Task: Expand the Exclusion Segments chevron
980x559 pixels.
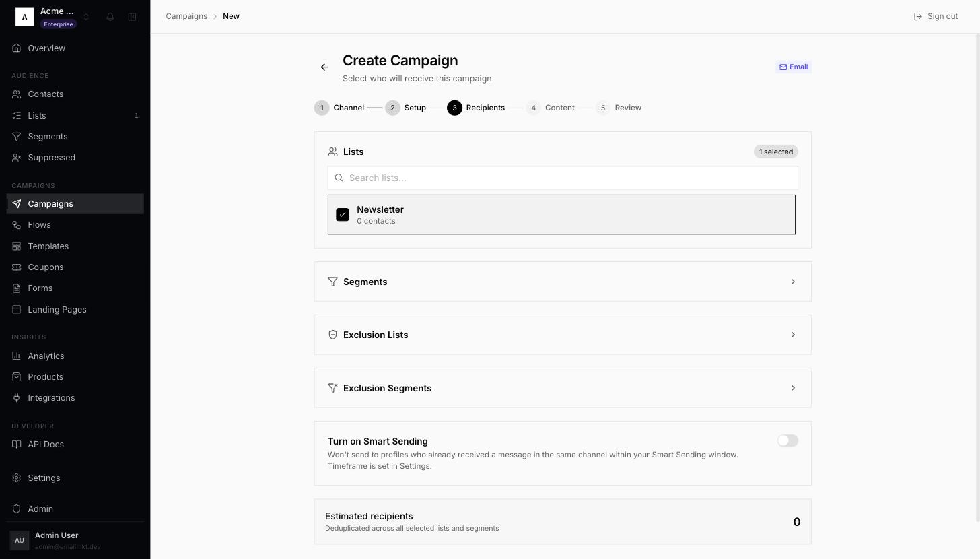Action: pos(793,388)
